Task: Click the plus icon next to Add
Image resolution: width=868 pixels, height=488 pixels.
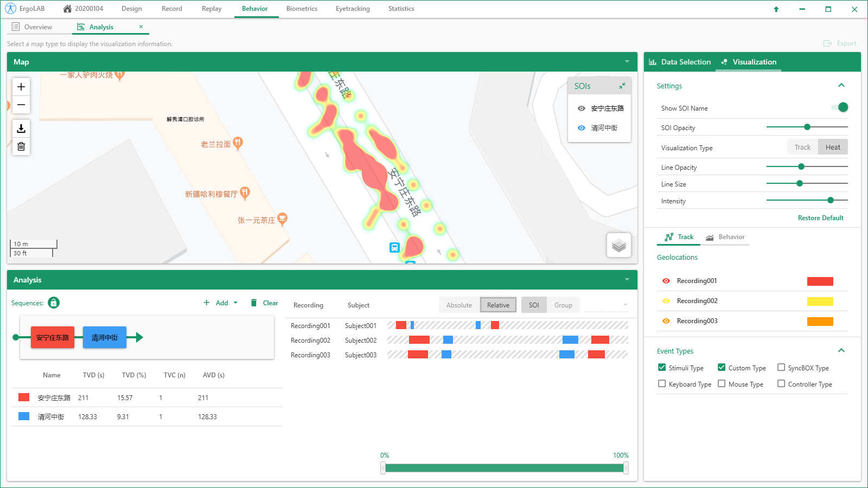Action: (x=206, y=303)
